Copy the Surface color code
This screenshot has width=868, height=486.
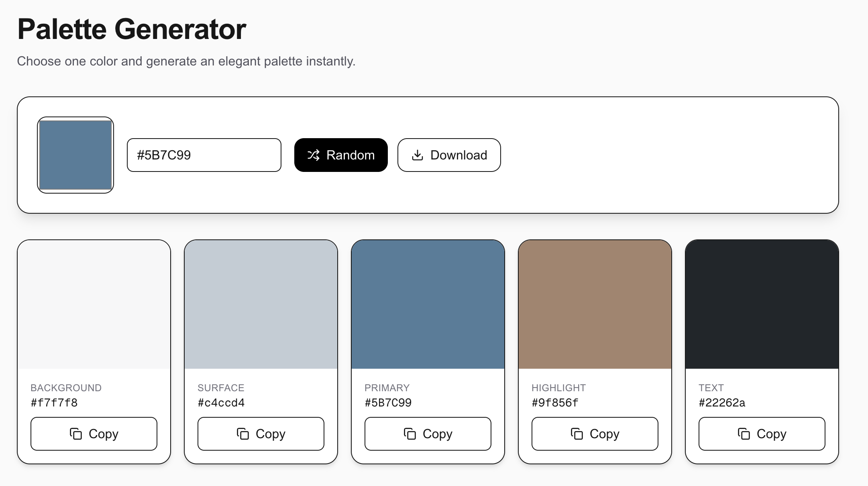point(261,434)
